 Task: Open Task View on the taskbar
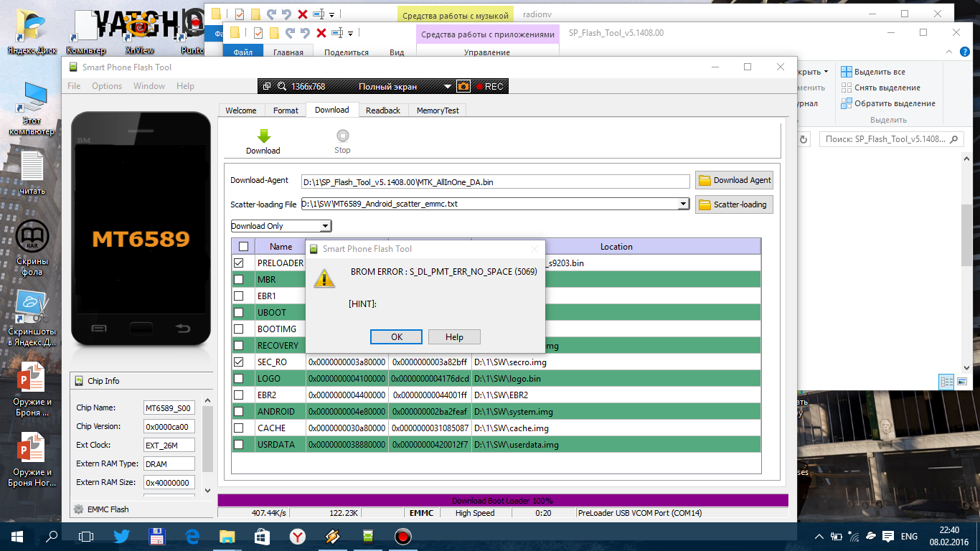[x=86, y=536]
